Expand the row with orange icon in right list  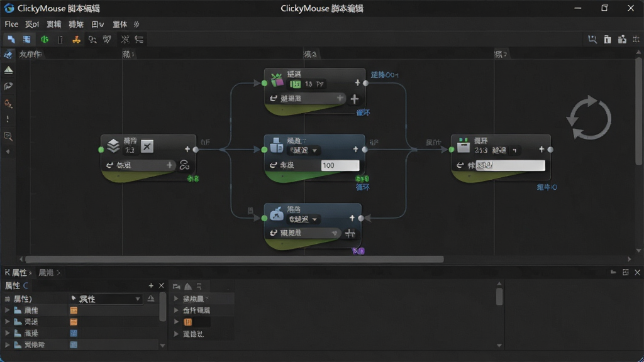[176, 322]
